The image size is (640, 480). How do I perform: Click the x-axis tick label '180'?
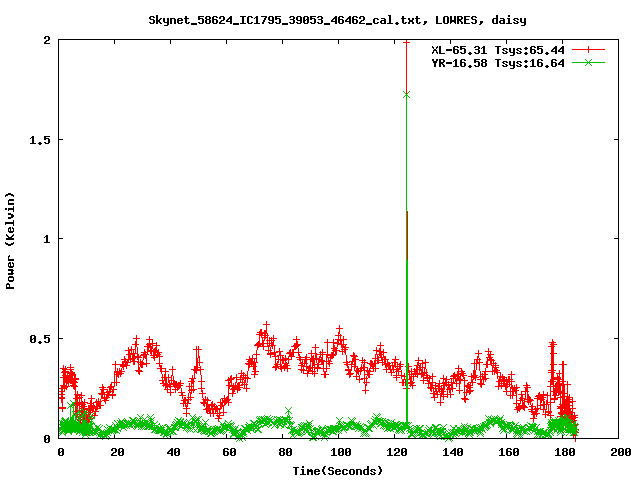pyautogui.click(x=564, y=452)
